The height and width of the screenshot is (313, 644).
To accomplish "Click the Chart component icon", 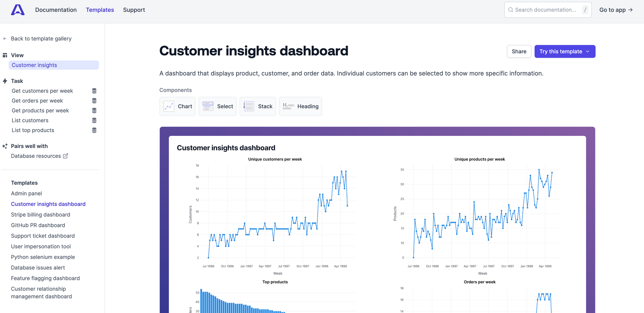I will (x=169, y=106).
